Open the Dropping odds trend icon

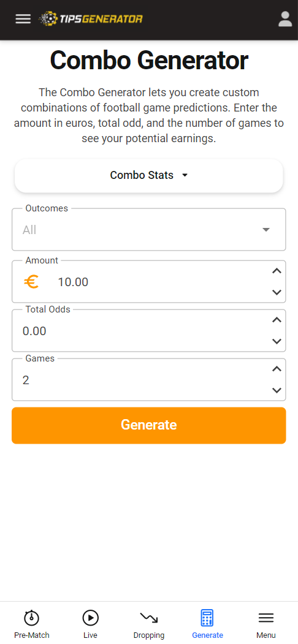click(149, 618)
